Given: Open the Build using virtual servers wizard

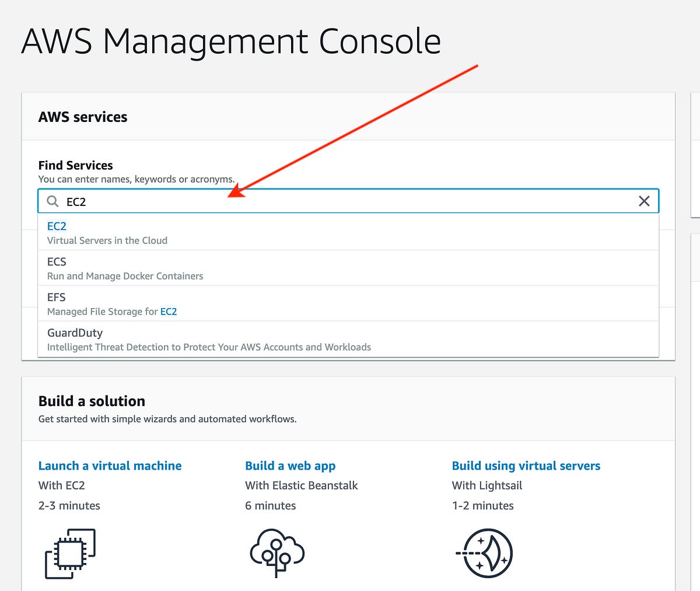Looking at the screenshot, I should pos(526,466).
